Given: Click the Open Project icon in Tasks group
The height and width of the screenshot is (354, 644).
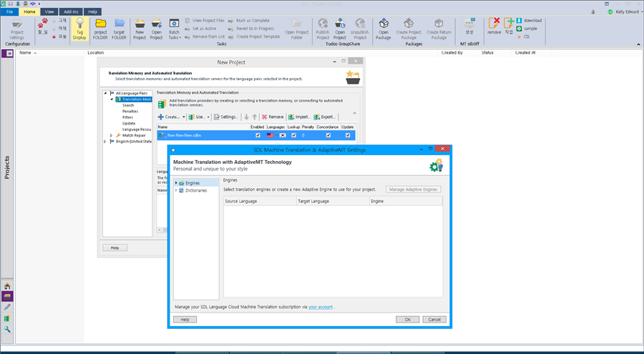Looking at the screenshot, I should [156, 24].
